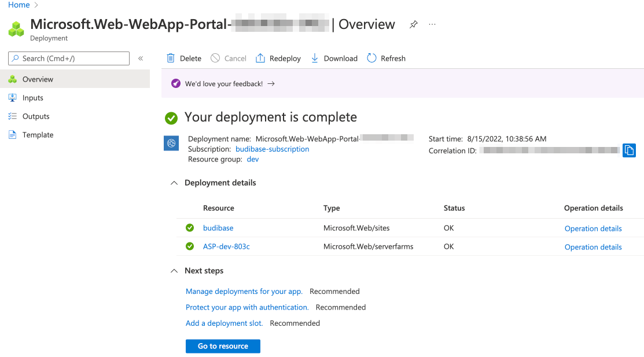Click the green deployment cubes icon
This screenshot has height=357, width=644.
[x=16, y=29]
